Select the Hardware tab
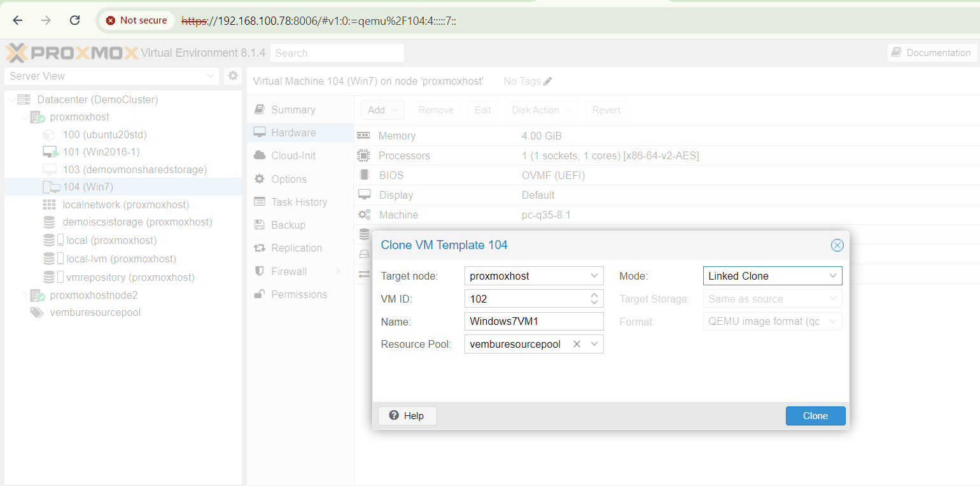This screenshot has width=980, height=486. (x=300, y=132)
